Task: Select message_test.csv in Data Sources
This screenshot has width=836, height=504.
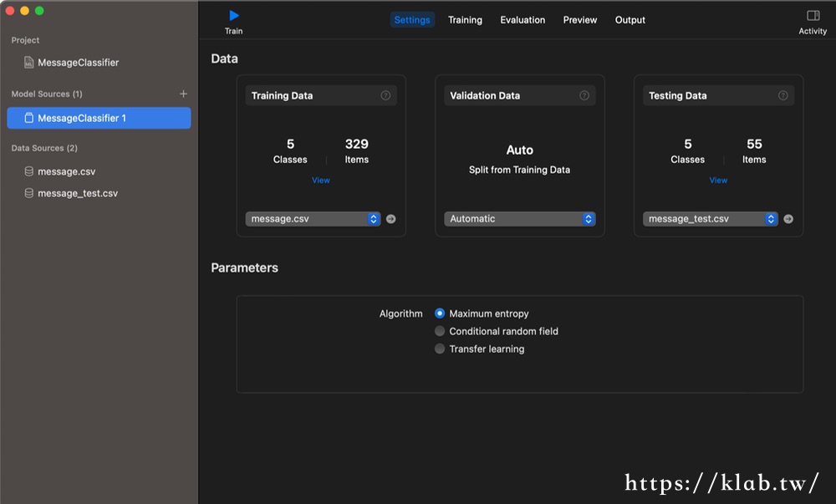Action: tap(77, 193)
